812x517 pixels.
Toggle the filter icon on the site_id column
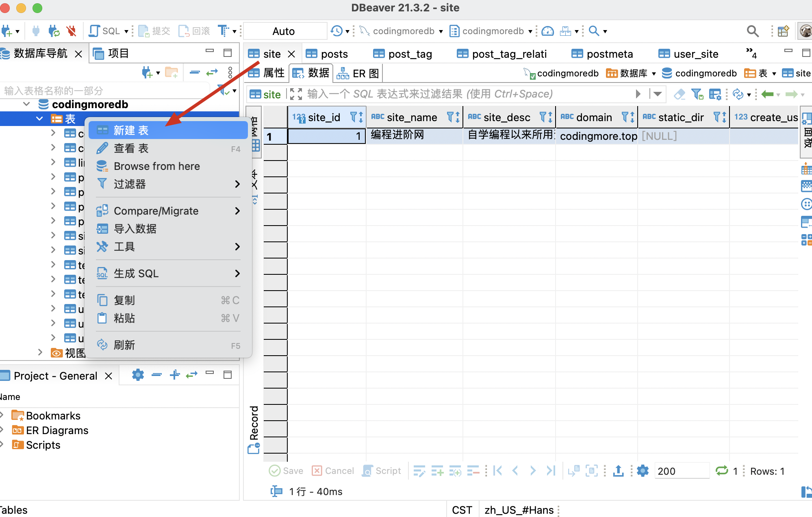click(x=354, y=117)
